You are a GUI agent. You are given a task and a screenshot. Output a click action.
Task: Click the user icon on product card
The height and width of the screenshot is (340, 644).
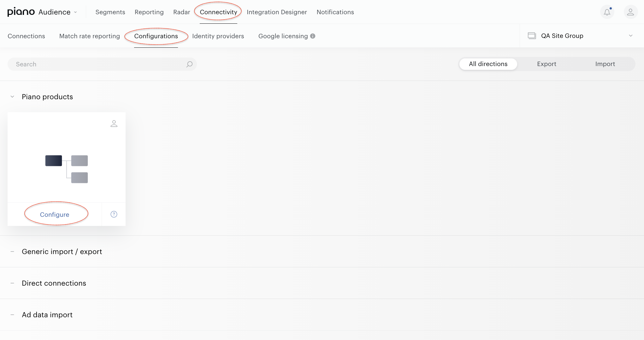pos(114,124)
